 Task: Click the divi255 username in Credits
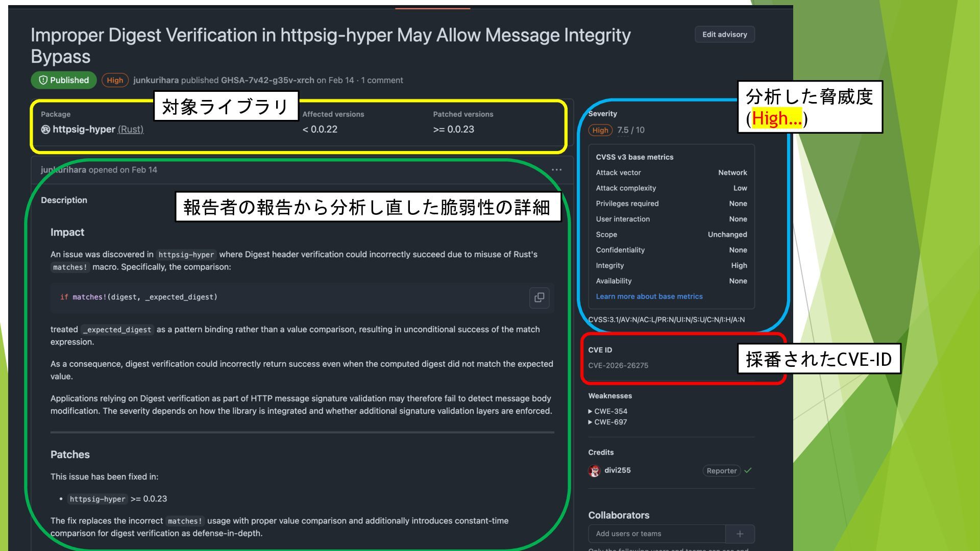[x=617, y=470]
